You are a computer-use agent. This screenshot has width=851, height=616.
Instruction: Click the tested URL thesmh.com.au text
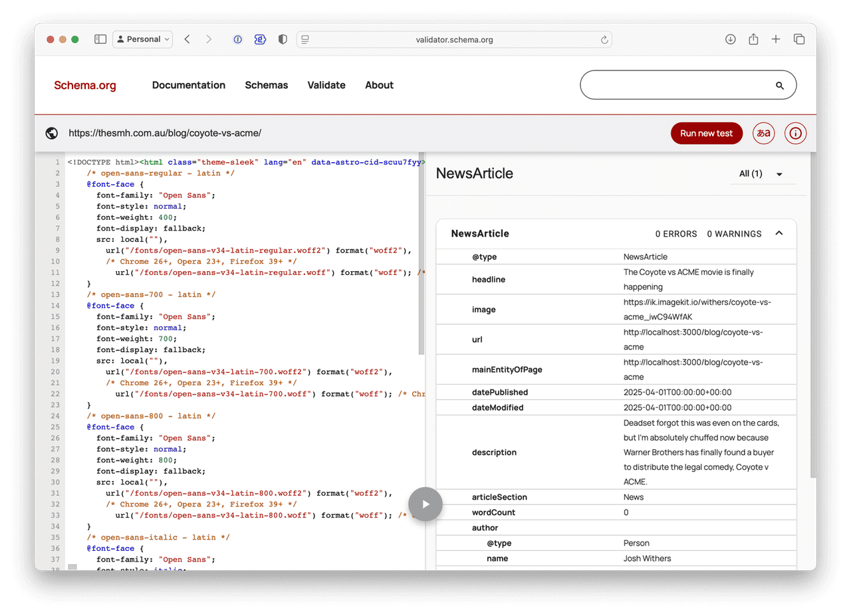click(x=165, y=133)
